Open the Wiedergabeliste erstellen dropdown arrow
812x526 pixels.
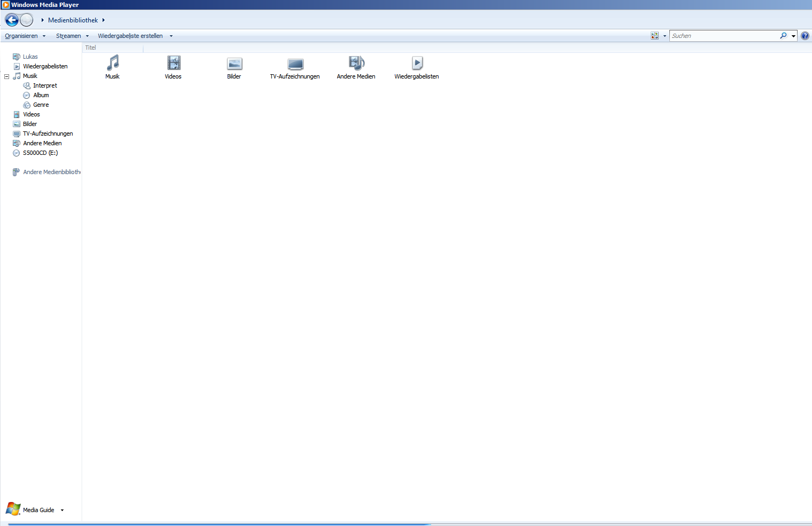click(x=171, y=36)
